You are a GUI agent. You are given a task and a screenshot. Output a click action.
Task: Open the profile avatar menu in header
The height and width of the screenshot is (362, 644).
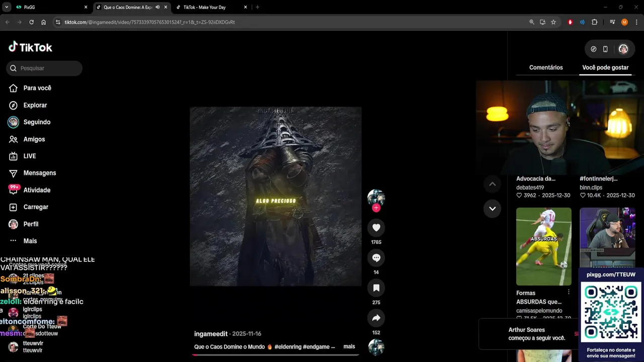tap(623, 49)
